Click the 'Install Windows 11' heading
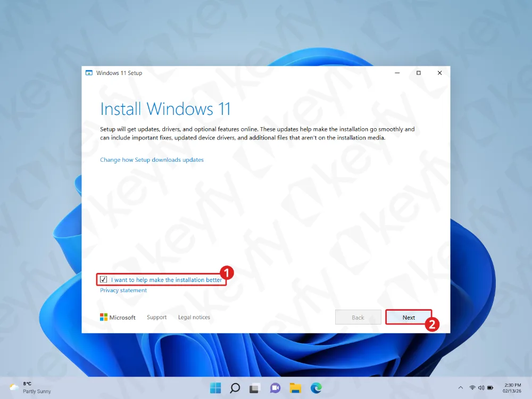Viewport: 532px width, 399px height. 165,109
